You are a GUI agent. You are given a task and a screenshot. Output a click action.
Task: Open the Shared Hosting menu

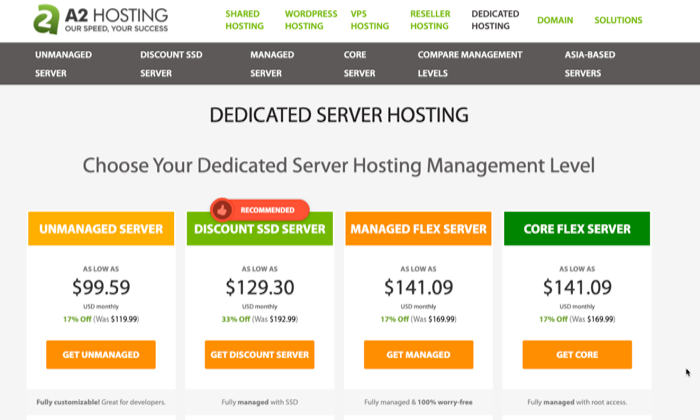244,20
